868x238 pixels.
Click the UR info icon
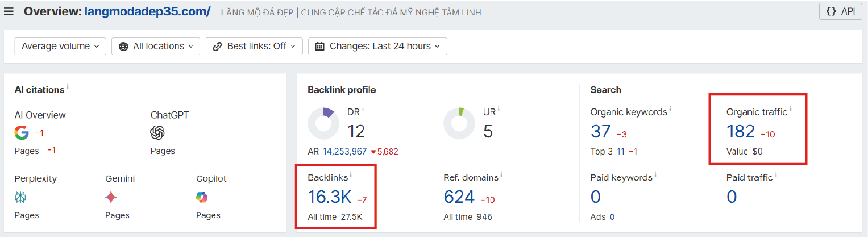click(499, 110)
